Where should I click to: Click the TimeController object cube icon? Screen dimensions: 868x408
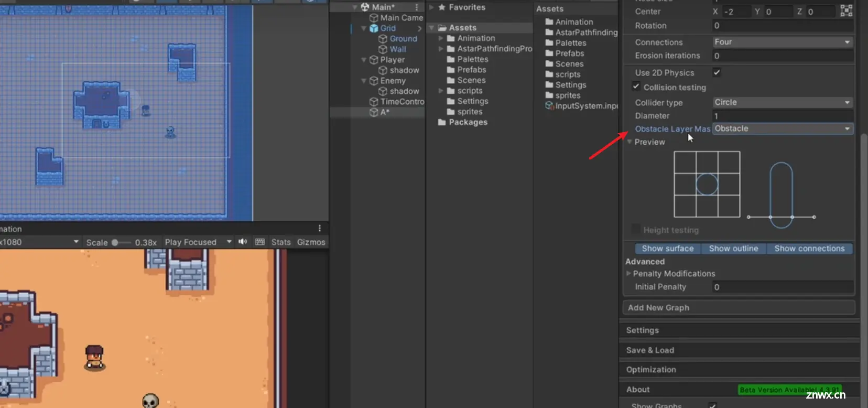click(374, 102)
